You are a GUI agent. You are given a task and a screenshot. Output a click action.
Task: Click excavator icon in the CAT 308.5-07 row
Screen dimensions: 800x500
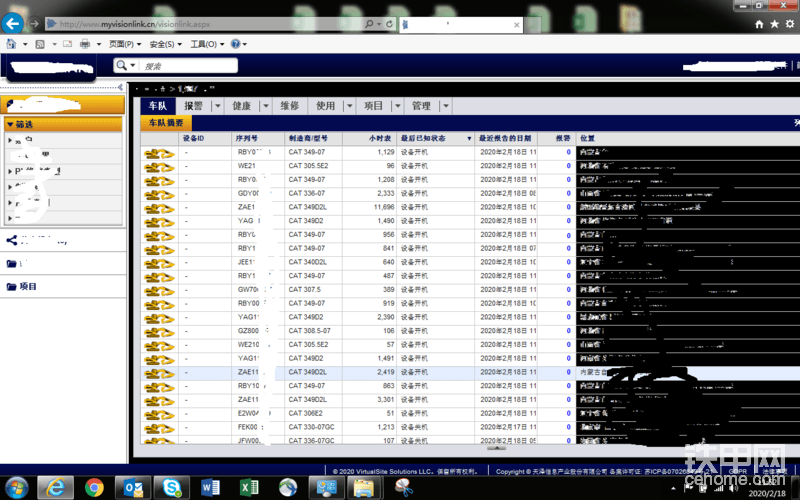click(x=159, y=332)
